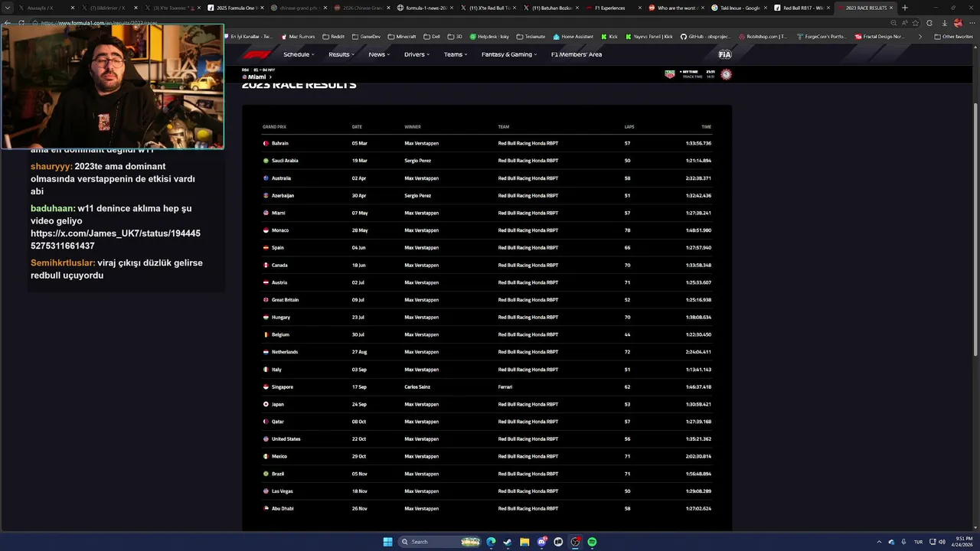Click the TAG Heuer logo beside track time
Viewport: 980px width, 551px height.
click(x=670, y=74)
